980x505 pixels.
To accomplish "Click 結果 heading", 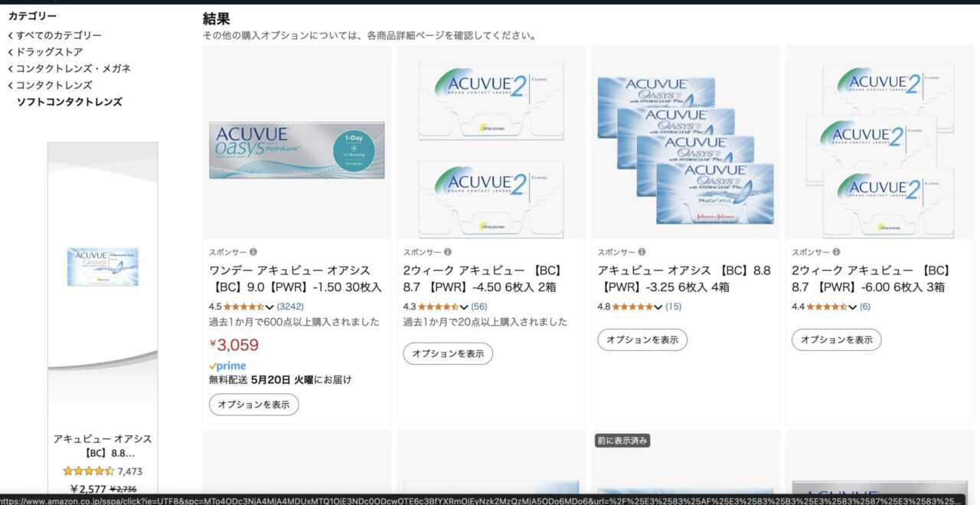I will point(216,18).
